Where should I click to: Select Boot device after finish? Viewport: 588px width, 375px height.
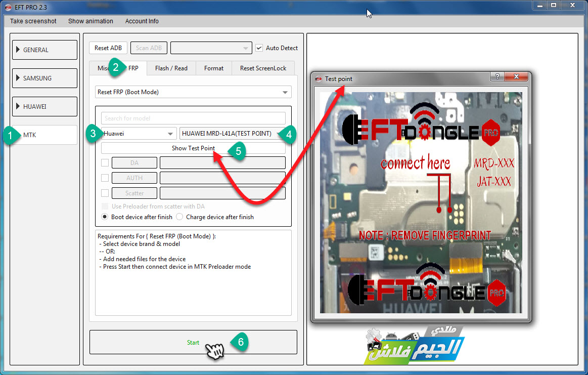105,217
